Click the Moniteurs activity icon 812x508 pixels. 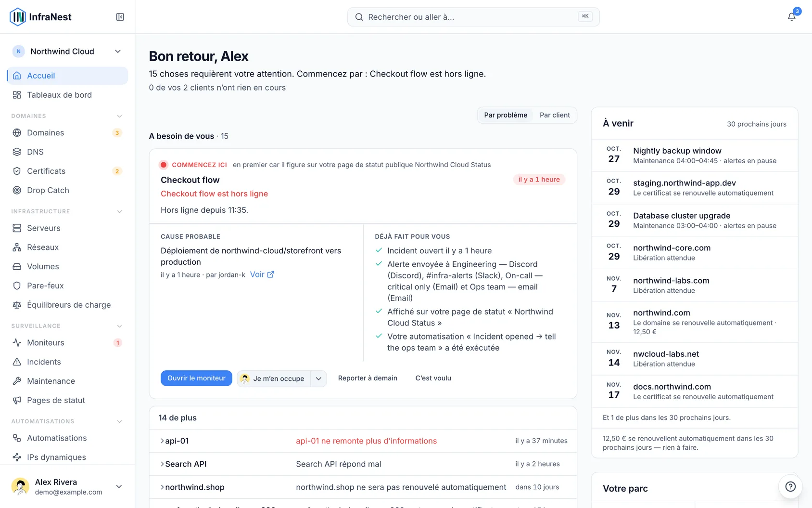click(x=17, y=342)
